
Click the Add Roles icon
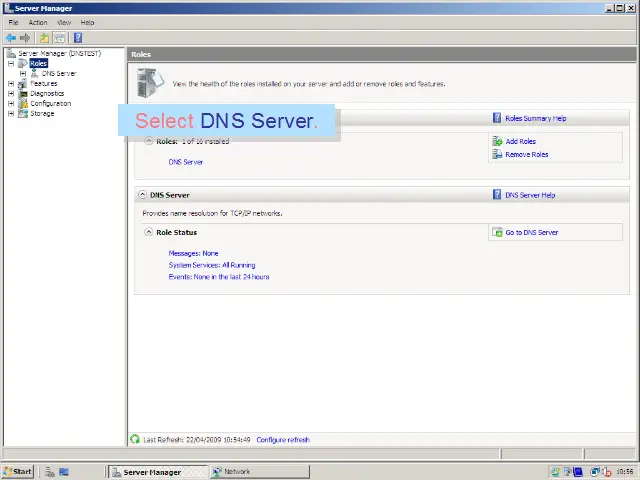tap(497, 141)
